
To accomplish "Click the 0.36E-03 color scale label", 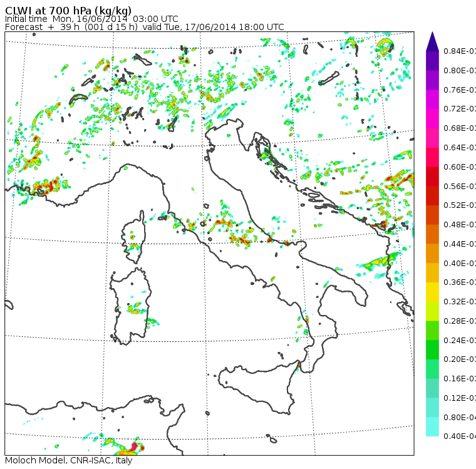I will pyautogui.click(x=460, y=282).
